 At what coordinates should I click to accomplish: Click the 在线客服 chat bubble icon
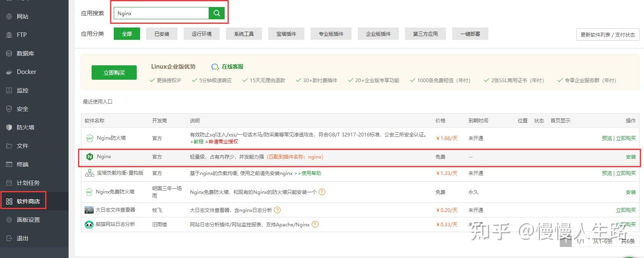pos(215,67)
